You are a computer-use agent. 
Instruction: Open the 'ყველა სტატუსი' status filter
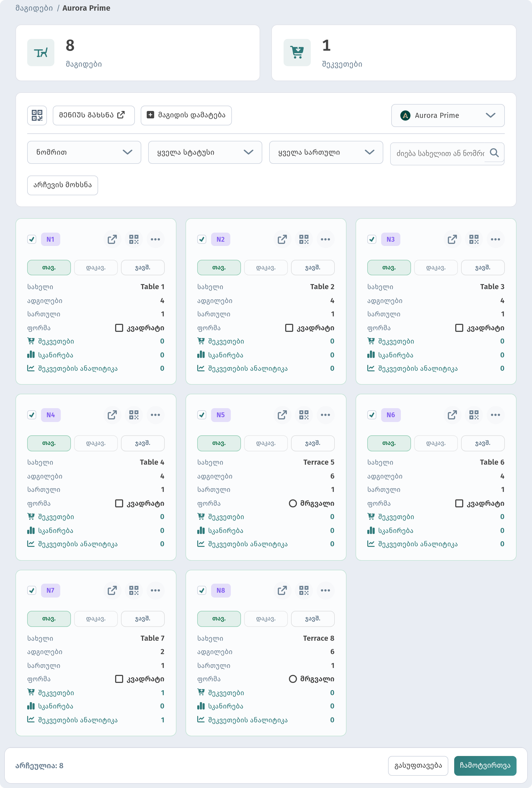pos(205,152)
